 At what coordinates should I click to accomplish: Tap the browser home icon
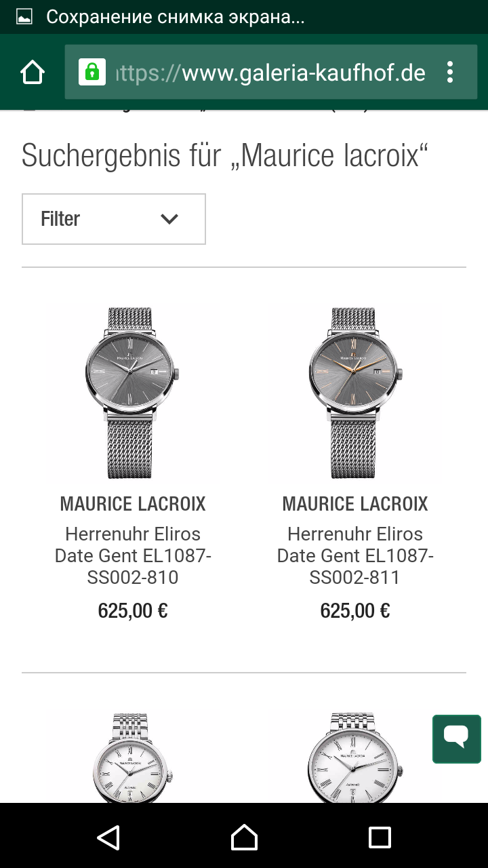(33, 73)
